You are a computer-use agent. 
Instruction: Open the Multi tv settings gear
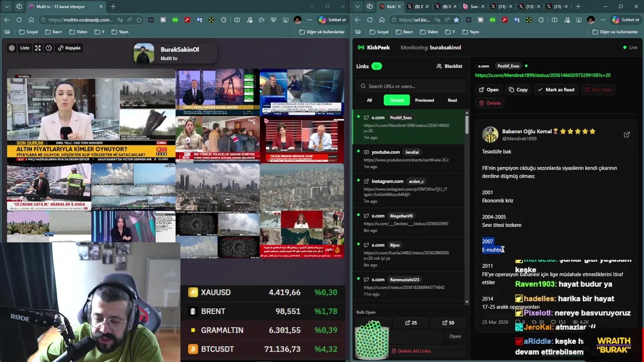pos(12,48)
